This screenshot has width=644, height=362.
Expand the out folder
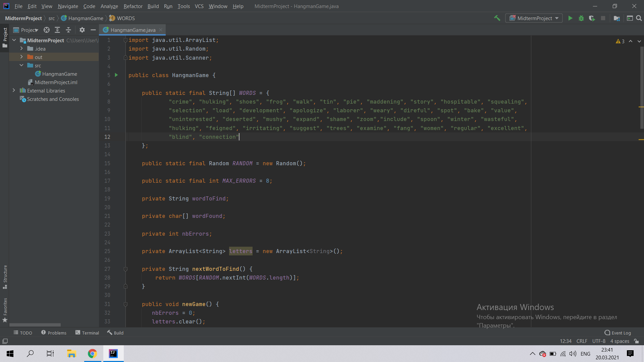pos(21,57)
